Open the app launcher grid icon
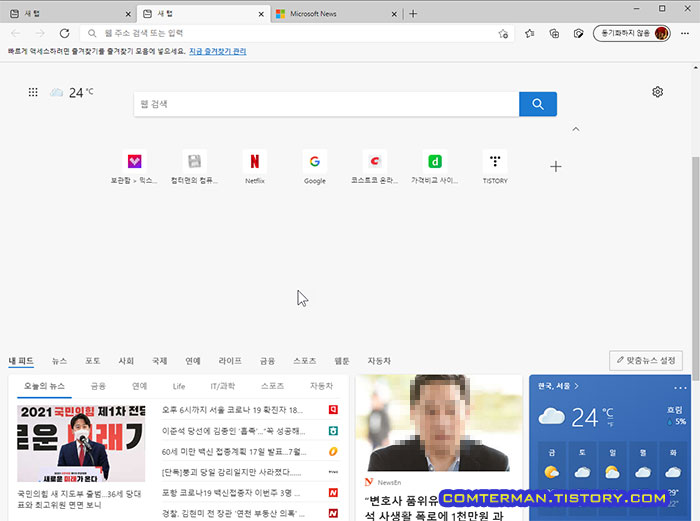This screenshot has width=700, height=521. [x=33, y=92]
